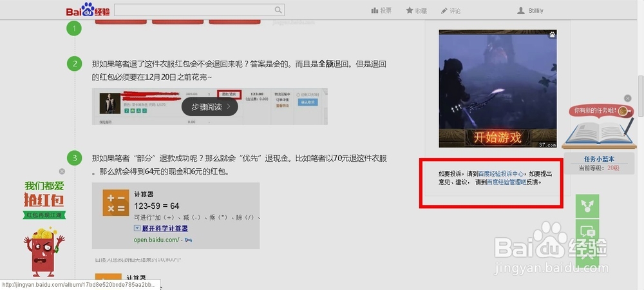644x290 pixels.
Task: Close the 抢红包 left floating ad
Action: point(62,171)
